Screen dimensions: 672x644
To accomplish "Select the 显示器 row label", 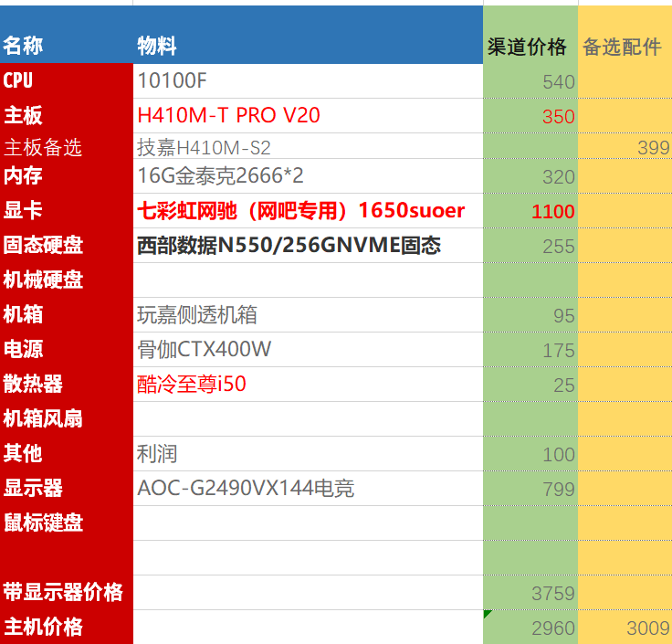I will pyautogui.click(x=67, y=489).
